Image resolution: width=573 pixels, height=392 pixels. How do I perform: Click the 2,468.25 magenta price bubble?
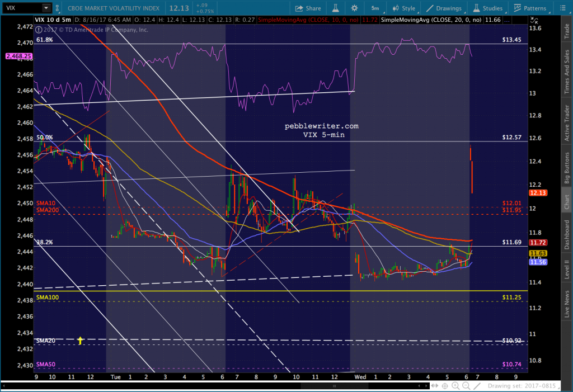(x=19, y=56)
